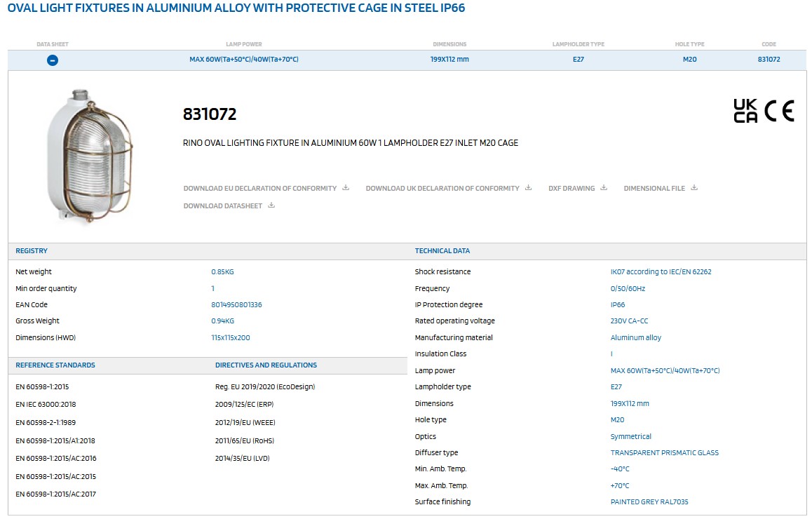Collapse the data sheet row with the minus icon
The height and width of the screenshot is (519, 812).
pyautogui.click(x=53, y=60)
